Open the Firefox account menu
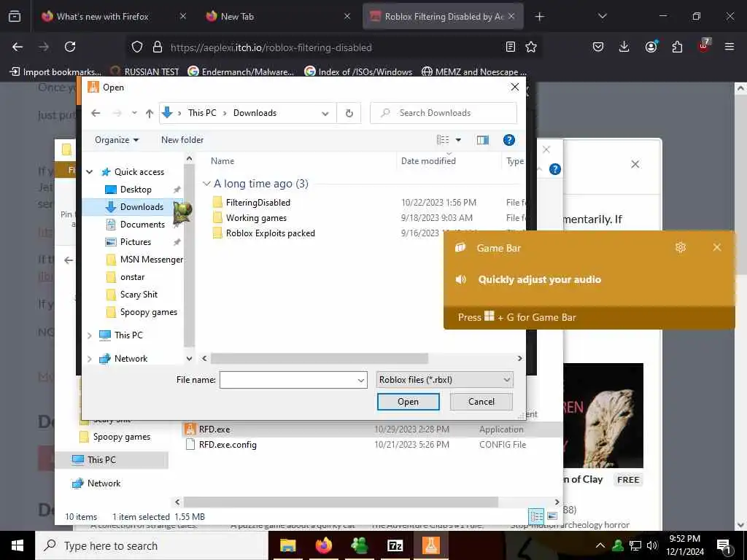This screenshot has height=560, width=747. (651, 47)
